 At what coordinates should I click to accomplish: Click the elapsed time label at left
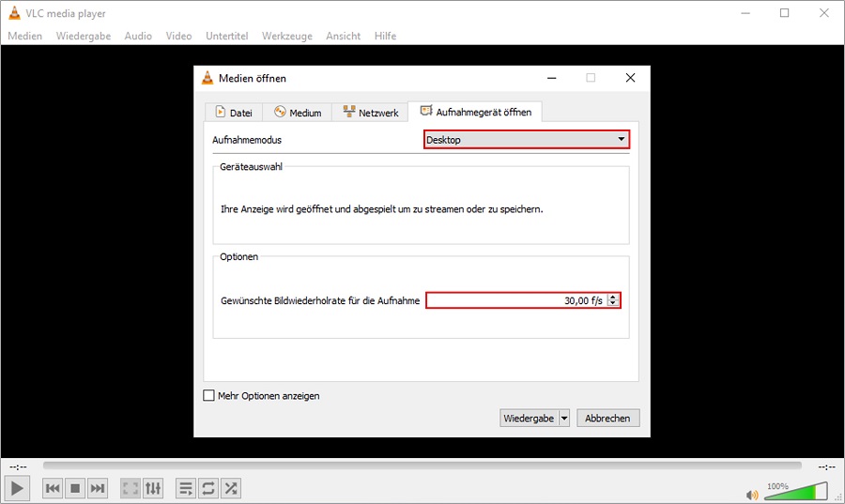point(18,466)
